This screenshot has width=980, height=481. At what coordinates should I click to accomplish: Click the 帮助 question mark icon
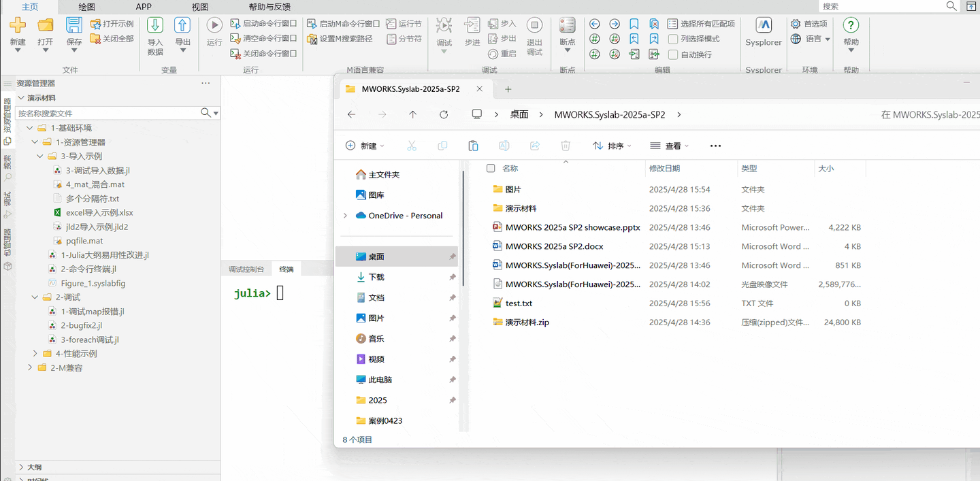coord(851,26)
